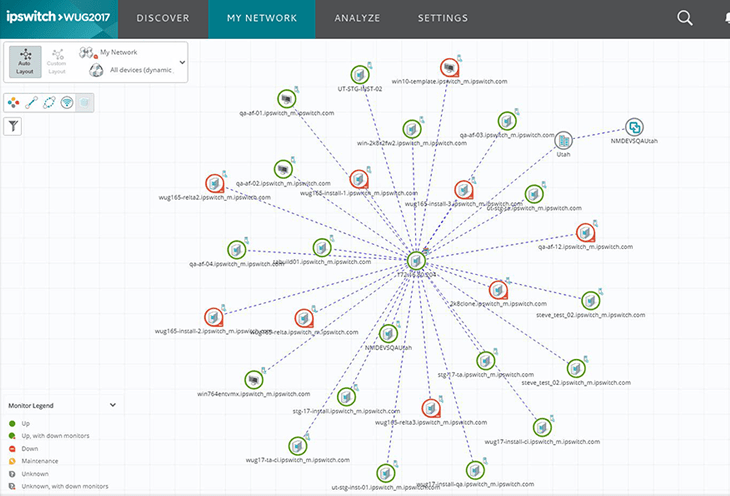Select the win764entvmx device node
Screen dimensions: 730x496
tap(254, 380)
